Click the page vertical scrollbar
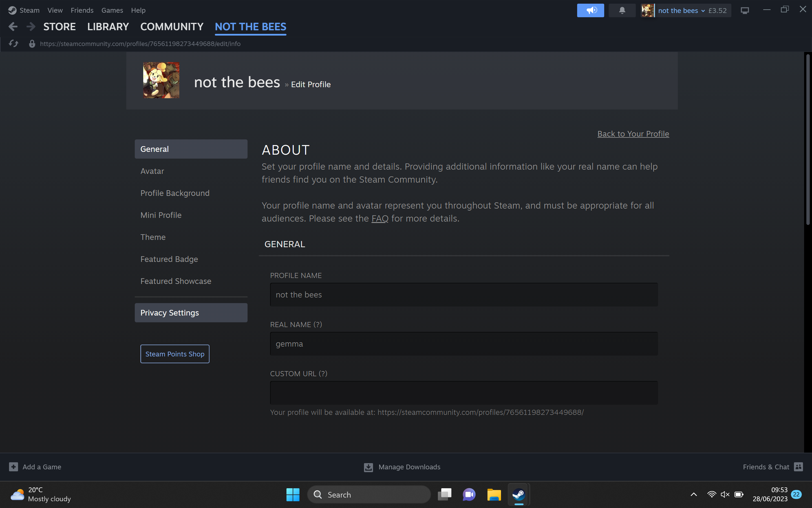Image resolution: width=812 pixels, height=508 pixels. point(808,139)
